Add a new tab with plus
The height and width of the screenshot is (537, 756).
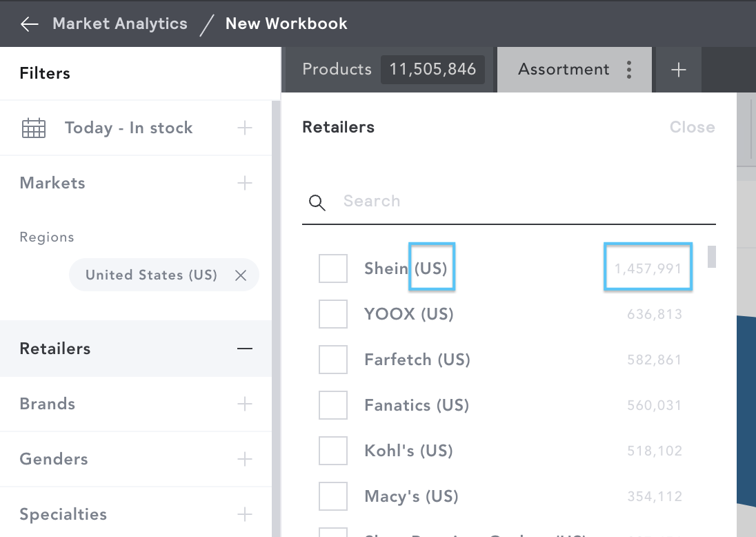(678, 70)
